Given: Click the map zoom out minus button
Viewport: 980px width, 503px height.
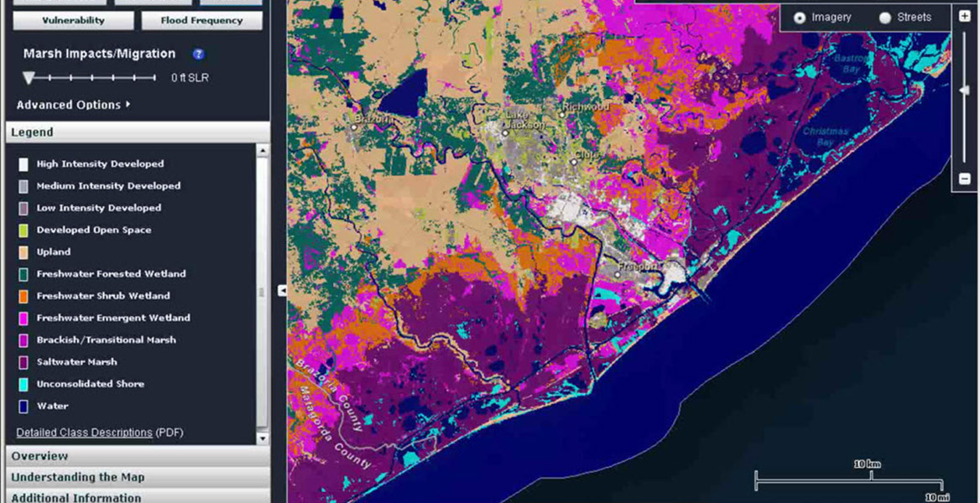Looking at the screenshot, I should coord(965,179).
